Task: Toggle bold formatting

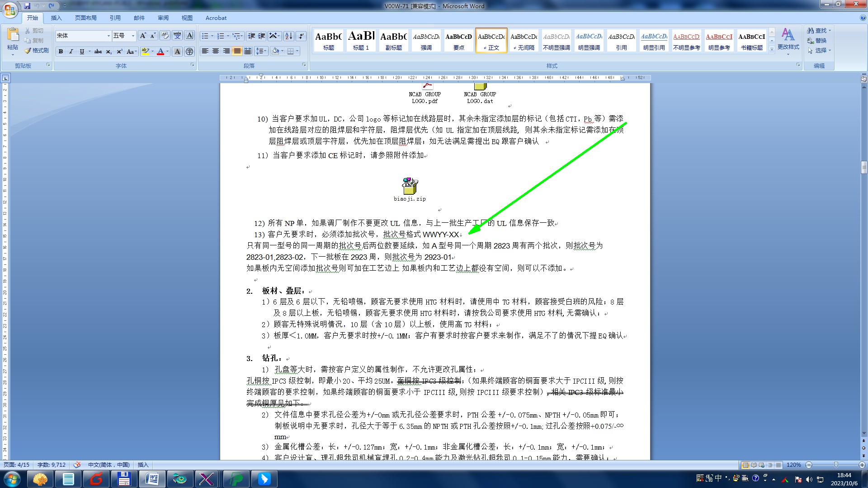Action: (x=61, y=52)
